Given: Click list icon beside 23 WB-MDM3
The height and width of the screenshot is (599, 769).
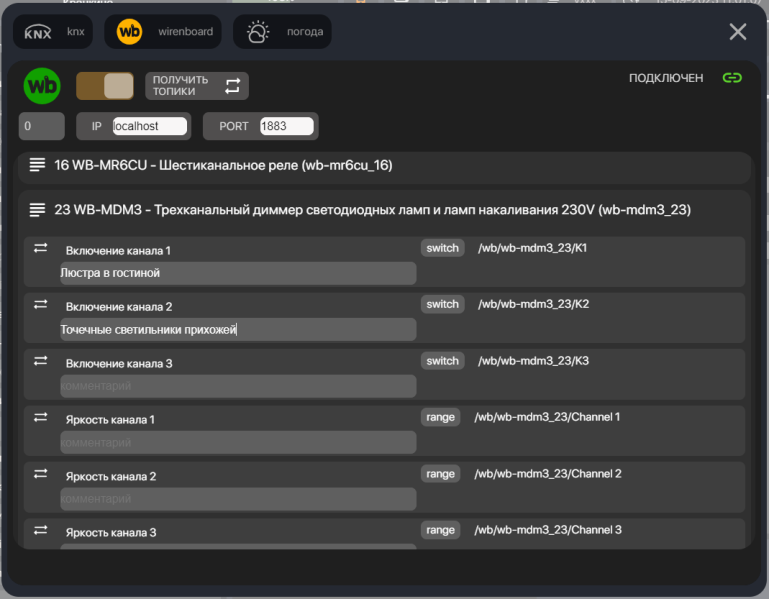Looking at the screenshot, I should click(37, 210).
